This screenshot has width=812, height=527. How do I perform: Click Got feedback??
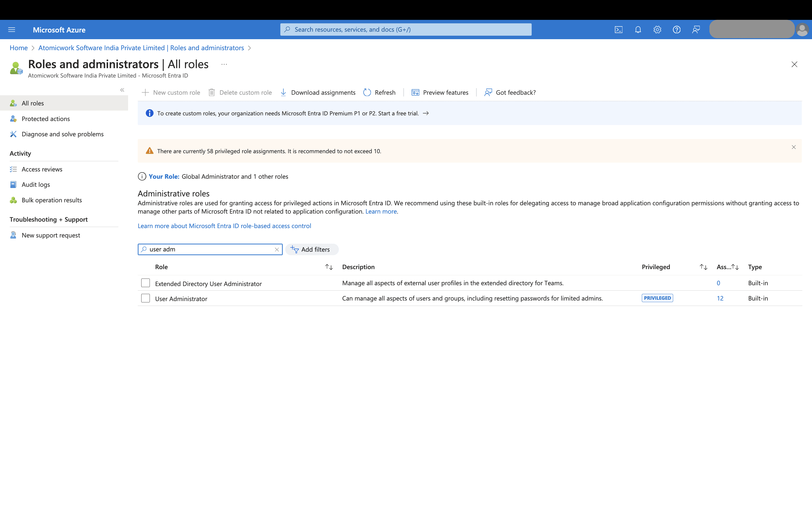pyautogui.click(x=510, y=92)
